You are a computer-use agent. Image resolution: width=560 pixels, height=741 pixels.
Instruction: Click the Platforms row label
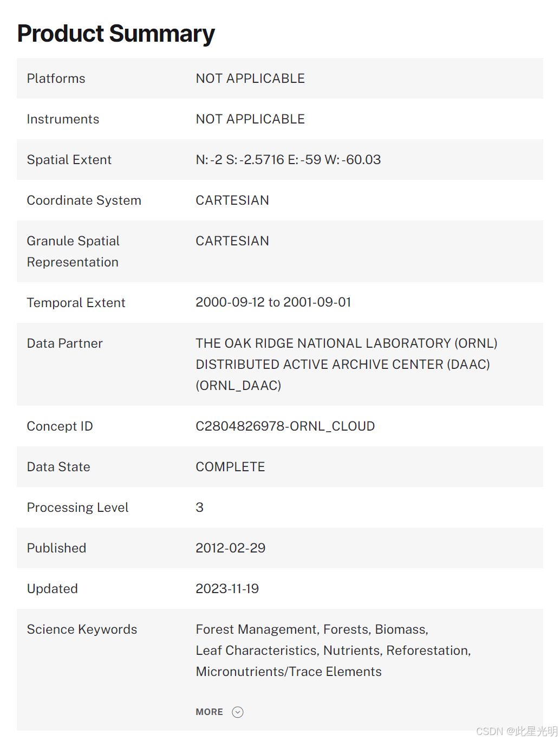coord(56,79)
